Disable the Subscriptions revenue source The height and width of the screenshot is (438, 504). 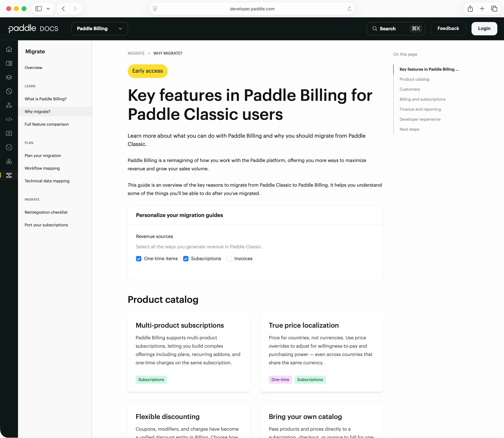(x=186, y=259)
